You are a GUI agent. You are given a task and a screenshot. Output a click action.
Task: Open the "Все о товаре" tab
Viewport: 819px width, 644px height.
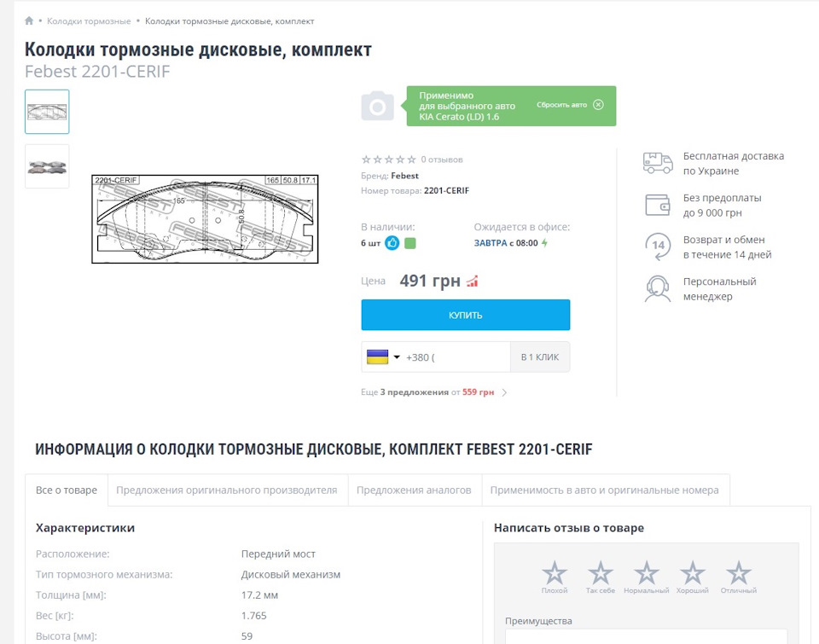pos(67,490)
